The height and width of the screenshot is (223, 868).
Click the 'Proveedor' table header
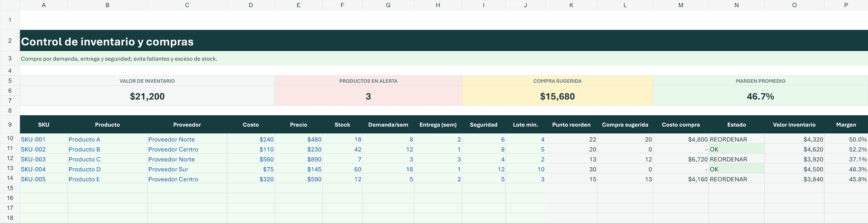pos(187,125)
